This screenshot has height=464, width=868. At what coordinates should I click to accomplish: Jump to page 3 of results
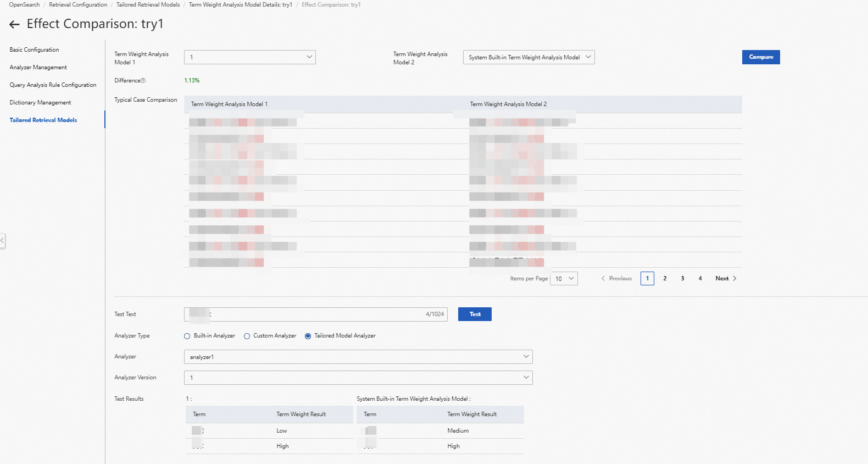click(682, 279)
